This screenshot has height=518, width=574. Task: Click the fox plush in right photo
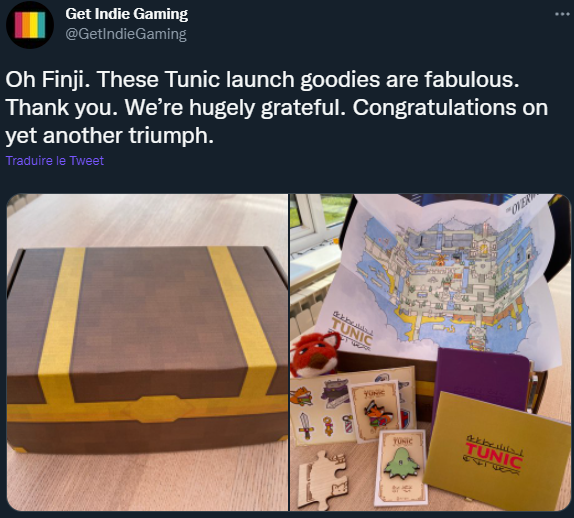click(314, 355)
